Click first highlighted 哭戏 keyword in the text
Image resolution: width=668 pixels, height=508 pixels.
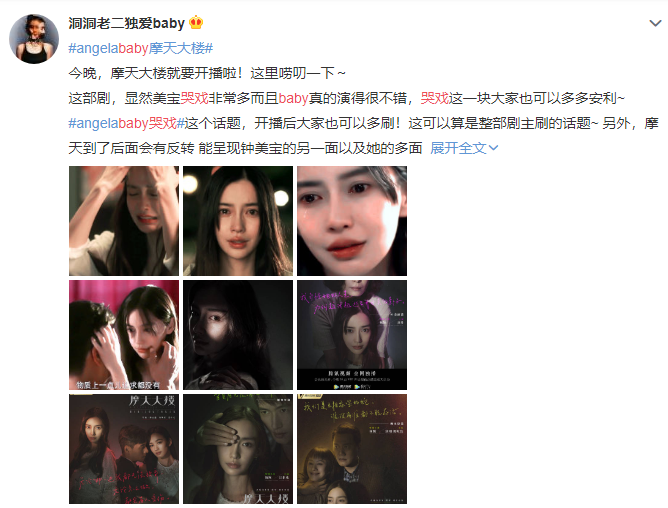(194, 98)
